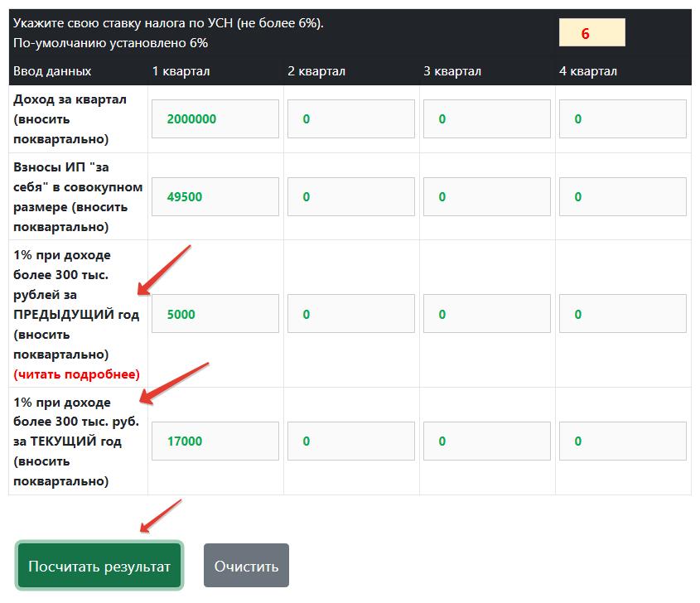700x603 pixels.
Task: Click the 'Укажите свою ставку налога по УСН' text
Action: pyautogui.click(x=168, y=22)
